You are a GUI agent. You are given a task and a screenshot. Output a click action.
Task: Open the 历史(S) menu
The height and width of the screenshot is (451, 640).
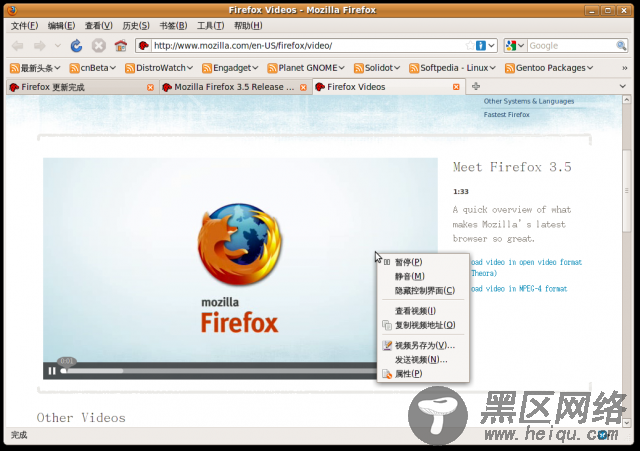pyautogui.click(x=136, y=26)
